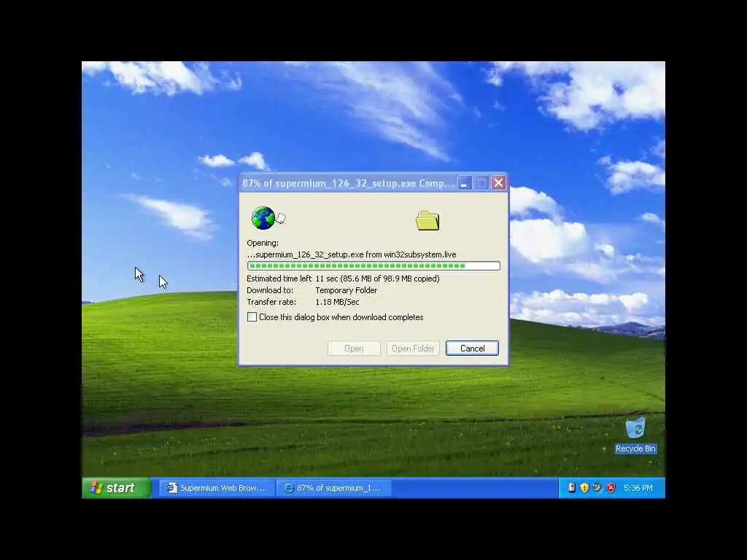
Task: Click the file name text 'supermium_126_32_setup.exe from win32subsystem.live'
Action: tap(352, 254)
